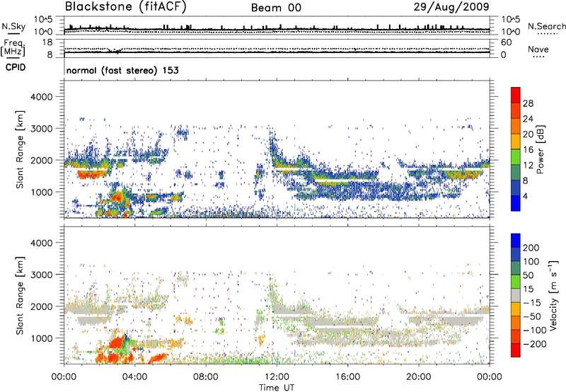This screenshot has height=392, width=566.
Task: Select the CPID row label
Action: click(16, 67)
